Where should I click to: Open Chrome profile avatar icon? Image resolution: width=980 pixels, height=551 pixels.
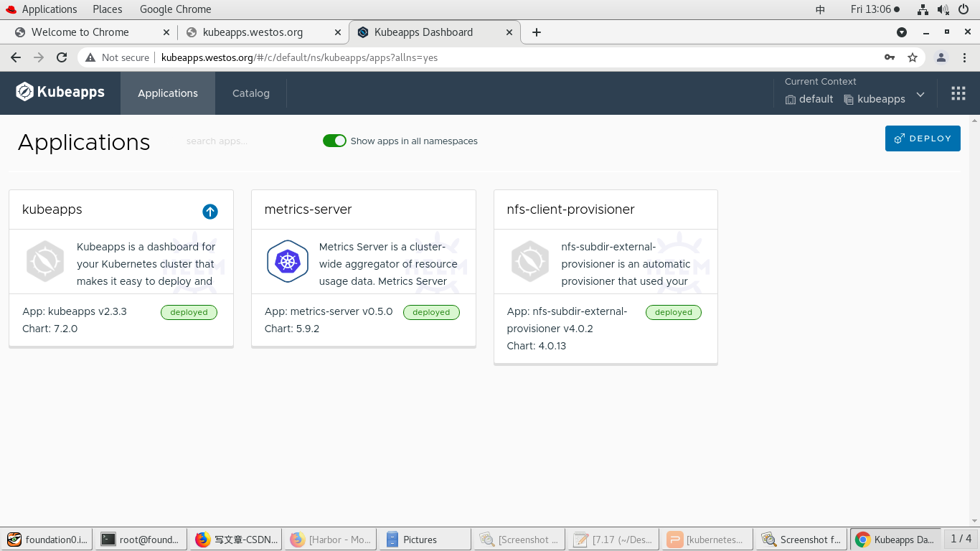(941, 57)
